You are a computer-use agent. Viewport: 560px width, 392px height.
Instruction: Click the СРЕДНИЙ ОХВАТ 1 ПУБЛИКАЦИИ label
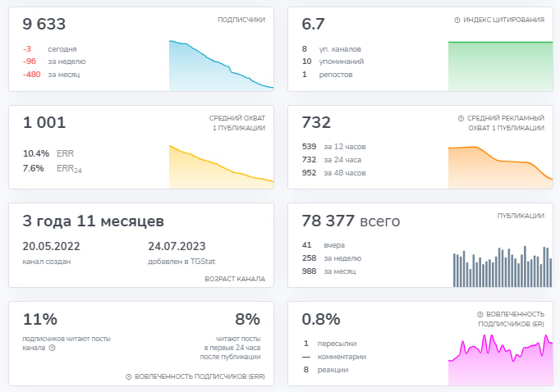(237, 123)
